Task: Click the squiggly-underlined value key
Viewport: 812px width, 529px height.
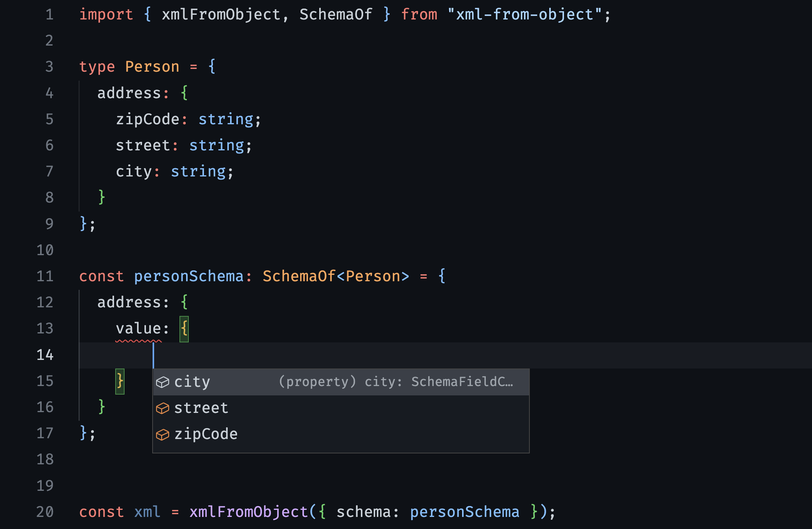Action: (x=138, y=328)
